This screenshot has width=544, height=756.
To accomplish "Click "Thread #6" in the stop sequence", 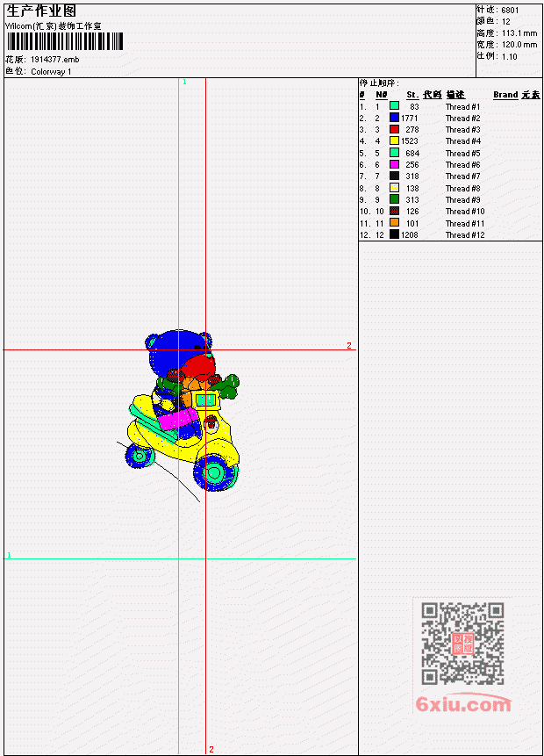I will [462, 165].
